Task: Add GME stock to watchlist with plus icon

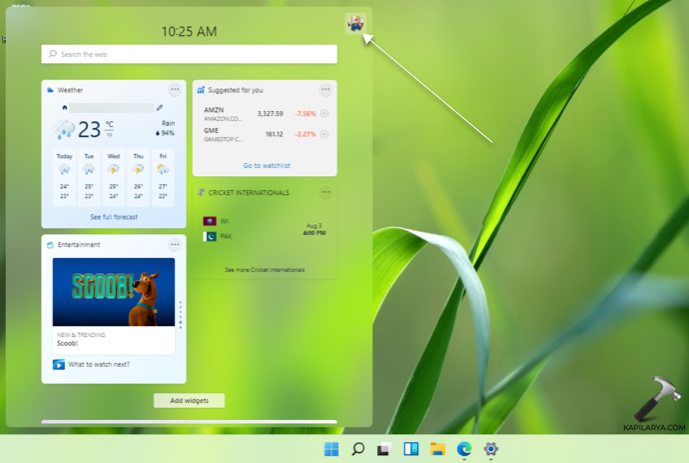Action: pyautogui.click(x=324, y=134)
